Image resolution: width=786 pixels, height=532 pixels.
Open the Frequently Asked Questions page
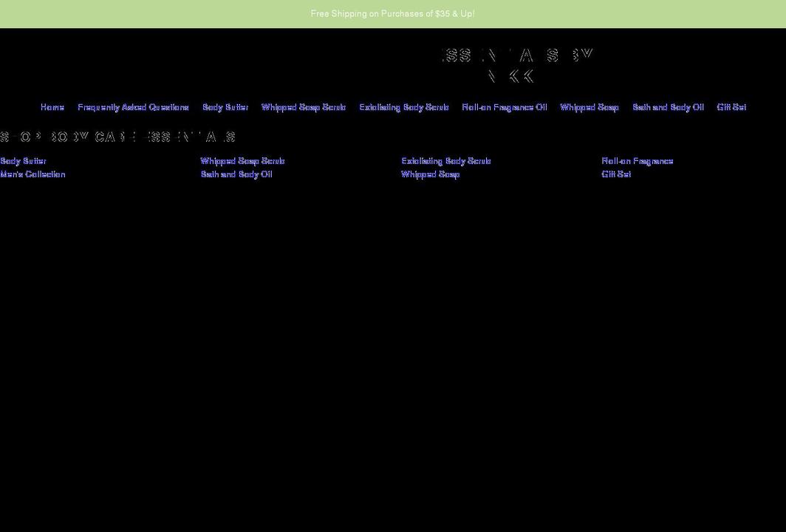pyautogui.click(x=134, y=107)
